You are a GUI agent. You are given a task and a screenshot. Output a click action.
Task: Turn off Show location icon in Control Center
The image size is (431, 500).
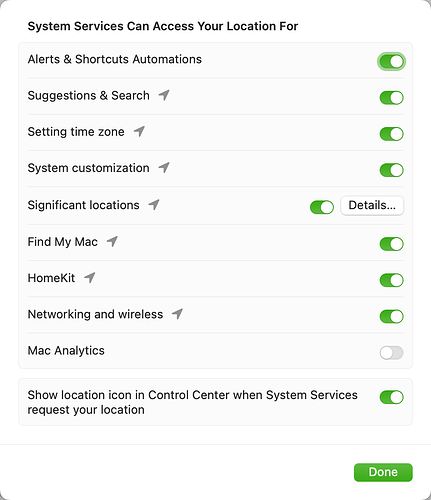point(391,397)
